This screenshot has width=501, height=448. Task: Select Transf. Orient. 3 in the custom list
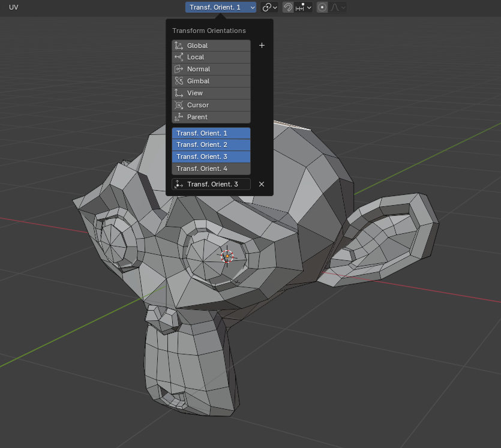tap(211, 157)
